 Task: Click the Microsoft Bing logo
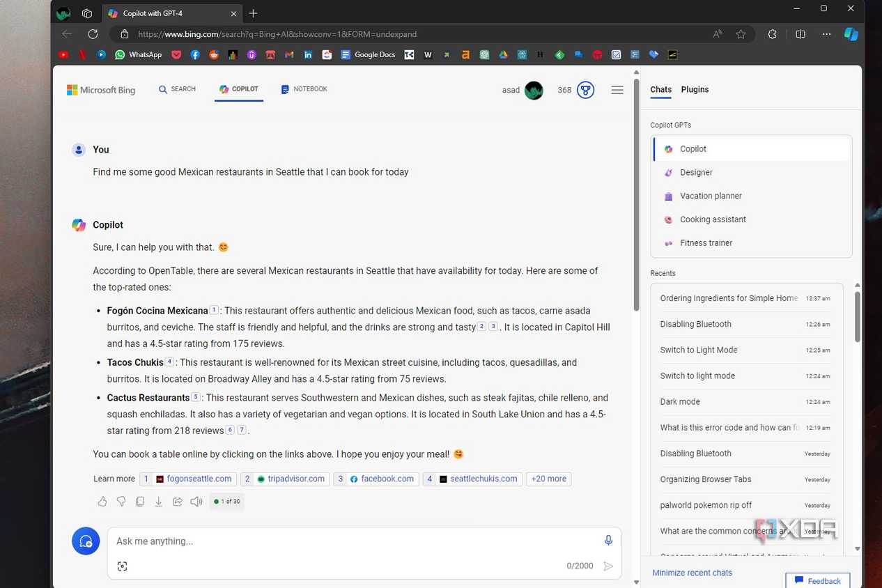point(101,90)
